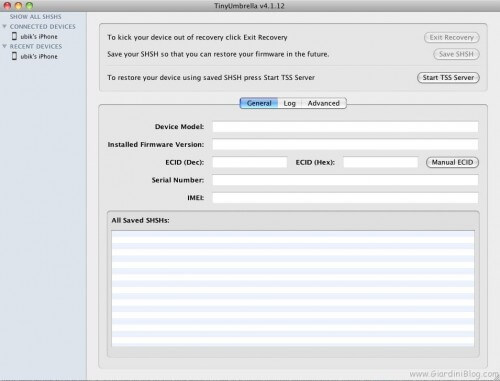
Task: Click the CONNECTED DEVICES header text
Action: coord(43,26)
